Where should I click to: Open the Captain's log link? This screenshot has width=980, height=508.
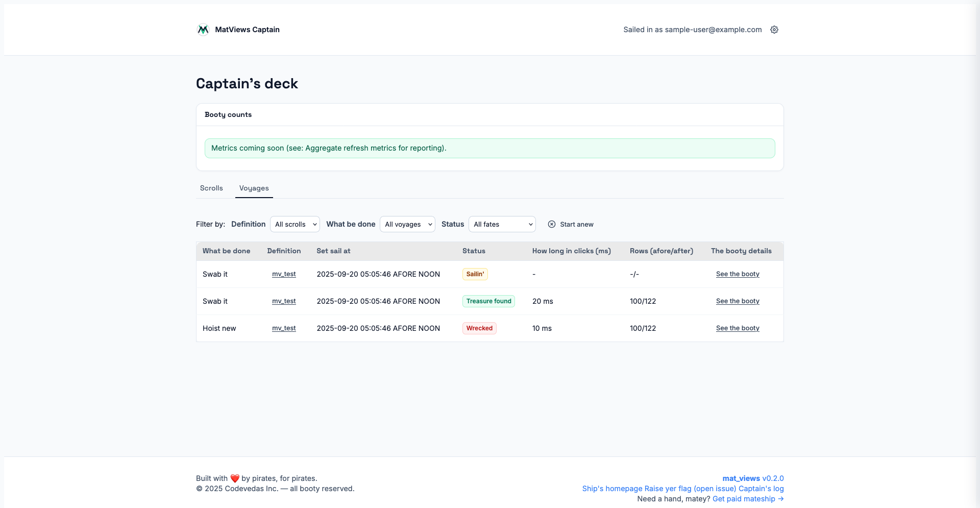click(x=761, y=489)
